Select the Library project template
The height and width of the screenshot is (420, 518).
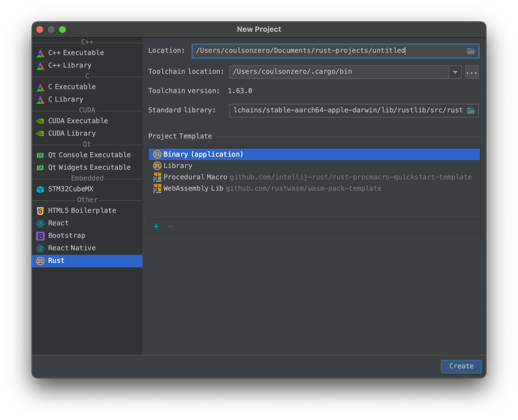(178, 166)
